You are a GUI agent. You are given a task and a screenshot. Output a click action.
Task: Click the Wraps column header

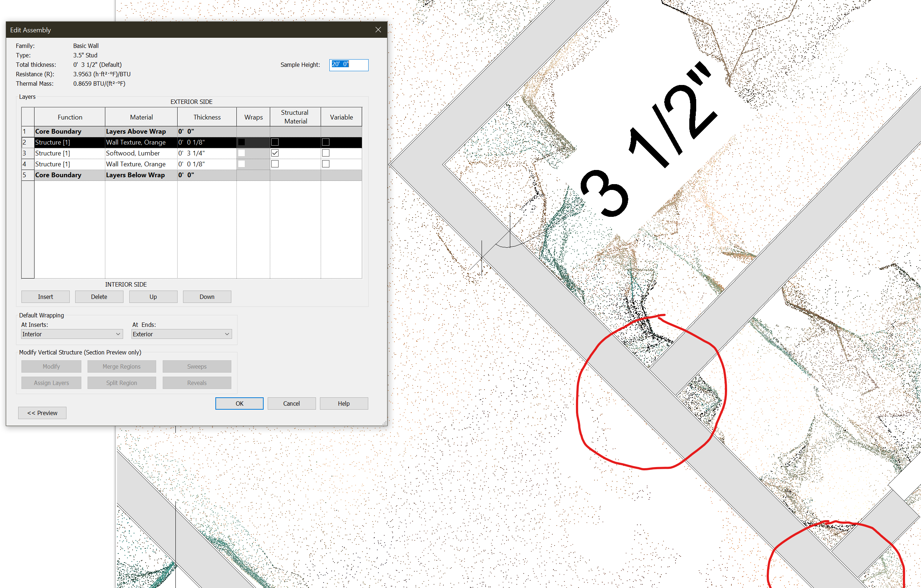[253, 117]
